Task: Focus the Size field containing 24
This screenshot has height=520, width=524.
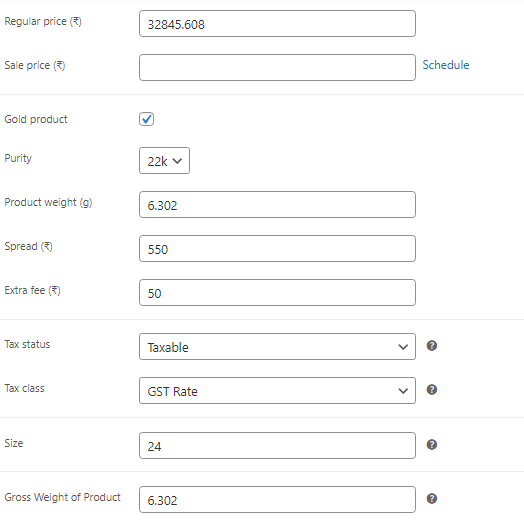Action: tap(277, 446)
